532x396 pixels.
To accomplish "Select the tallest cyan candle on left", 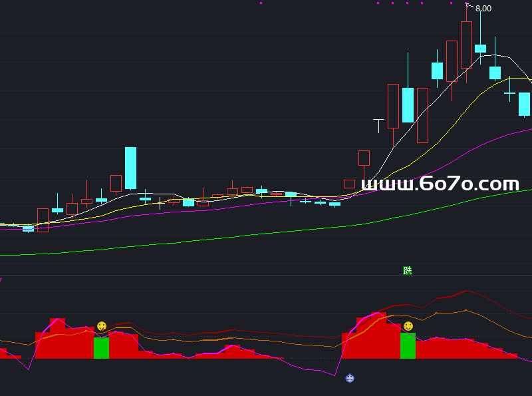I will coord(130,168).
